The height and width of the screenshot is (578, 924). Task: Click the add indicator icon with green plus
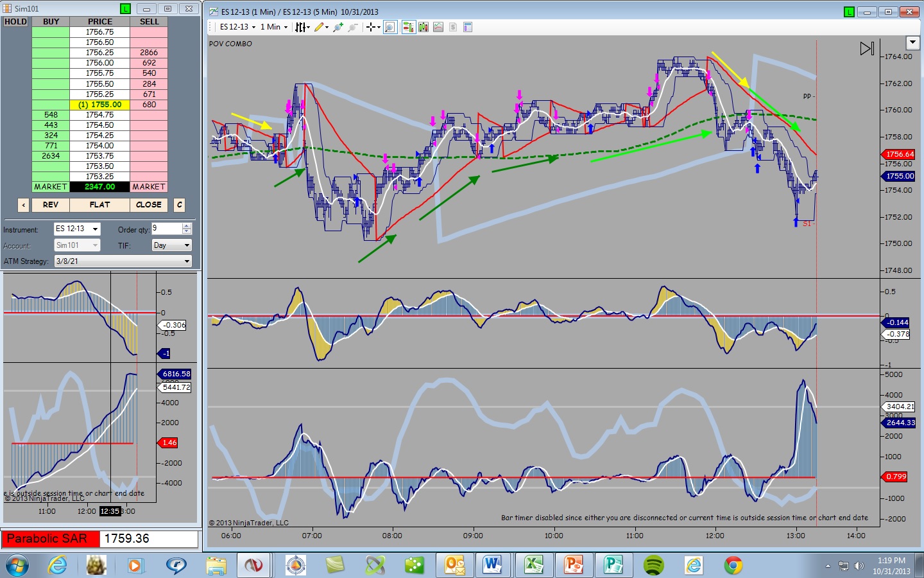pyautogui.click(x=338, y=27)
